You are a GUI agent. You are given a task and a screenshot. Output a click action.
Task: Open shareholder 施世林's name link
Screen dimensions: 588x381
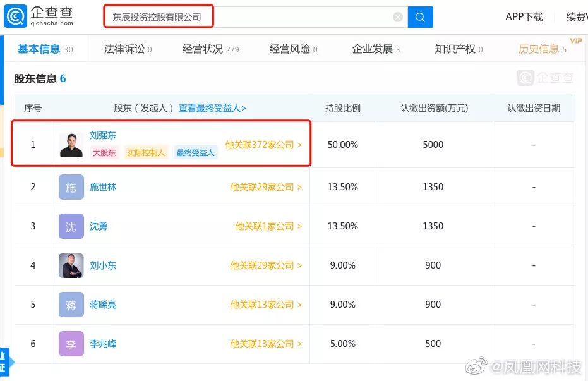coord(103,187)
